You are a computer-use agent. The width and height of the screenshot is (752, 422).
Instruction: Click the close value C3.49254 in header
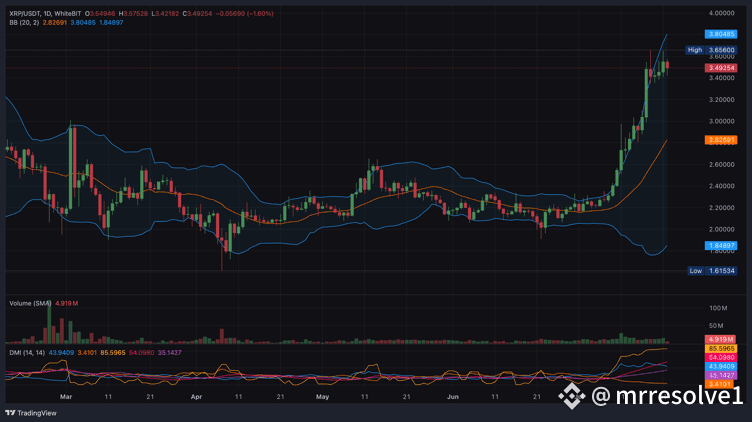click(197, 13)
